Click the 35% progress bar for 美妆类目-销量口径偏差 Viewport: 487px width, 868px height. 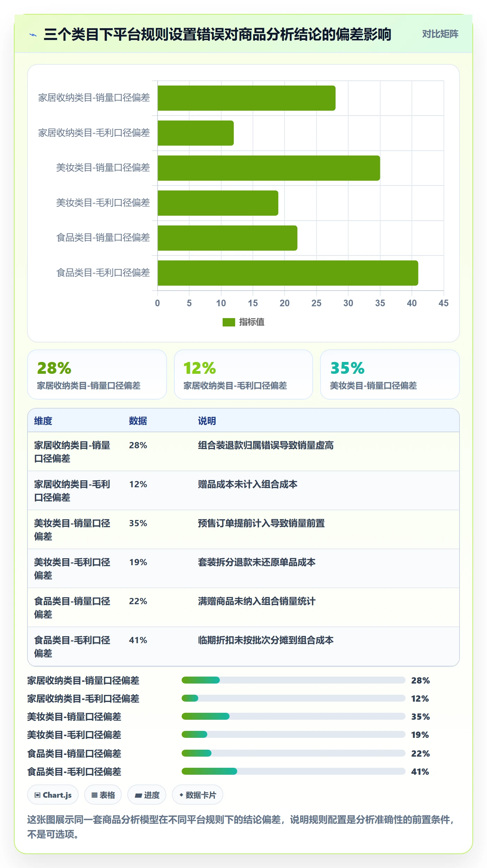(294, 716)
